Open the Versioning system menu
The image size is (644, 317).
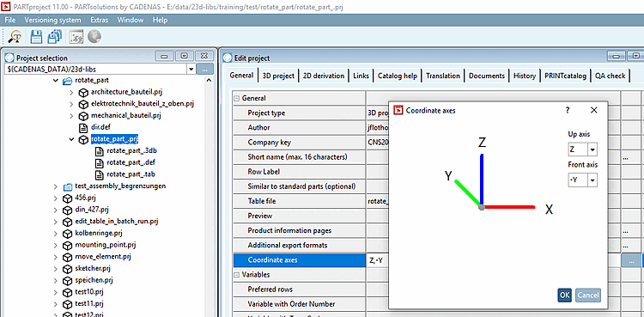pyautogui.click(x=52, y=20)
